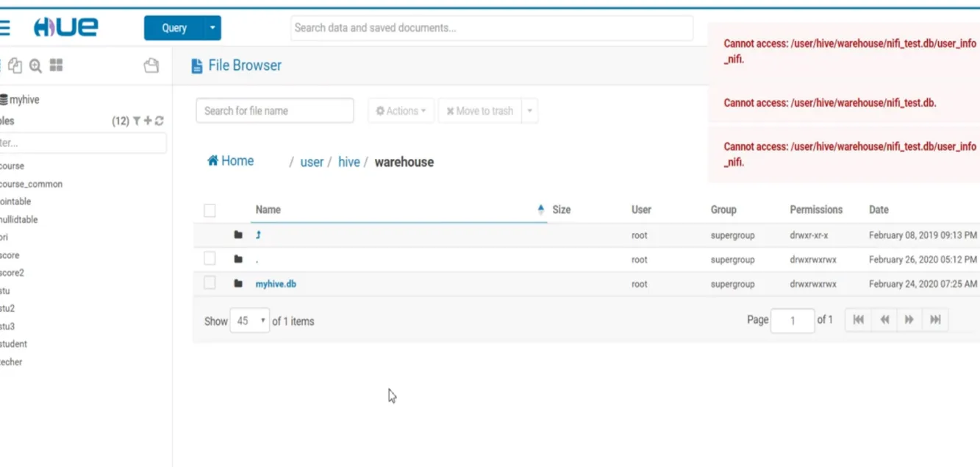The height and width of the screenshot is (467, 980).
Task: Focus the Search data and saved documents field
Action: 492,28
